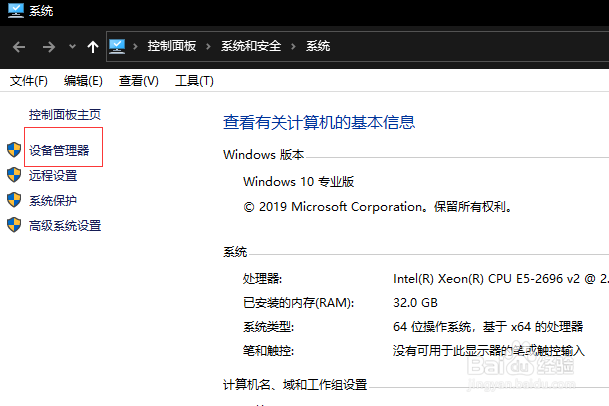Open 系统和安全 breadcrumb
609x406 pixels.
tap(251, 46)
